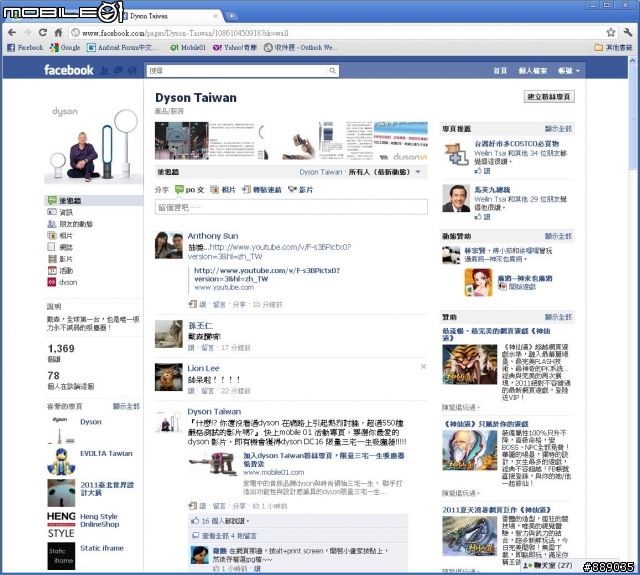Open the 加入dyson Taiwan粉絲專頁 shared link

pyautogui.click(x=323, y=460)
